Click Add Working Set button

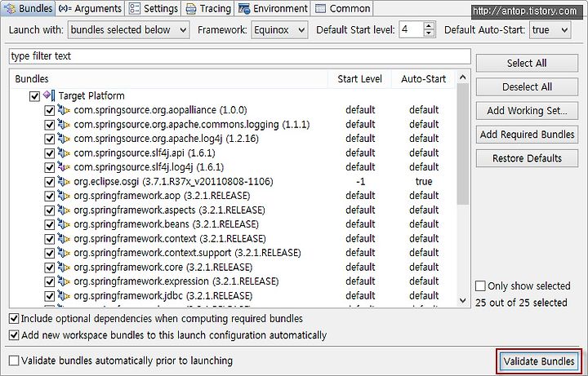point(527,111)
